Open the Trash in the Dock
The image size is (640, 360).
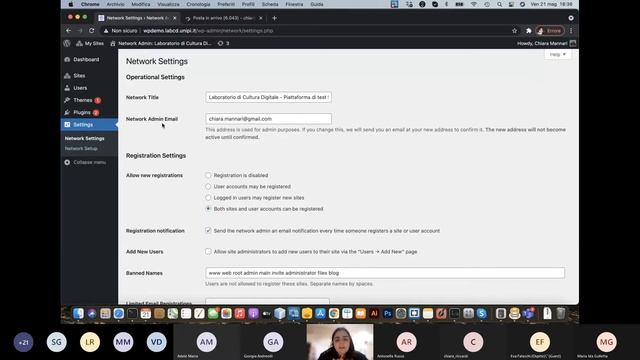coord(561,313)
